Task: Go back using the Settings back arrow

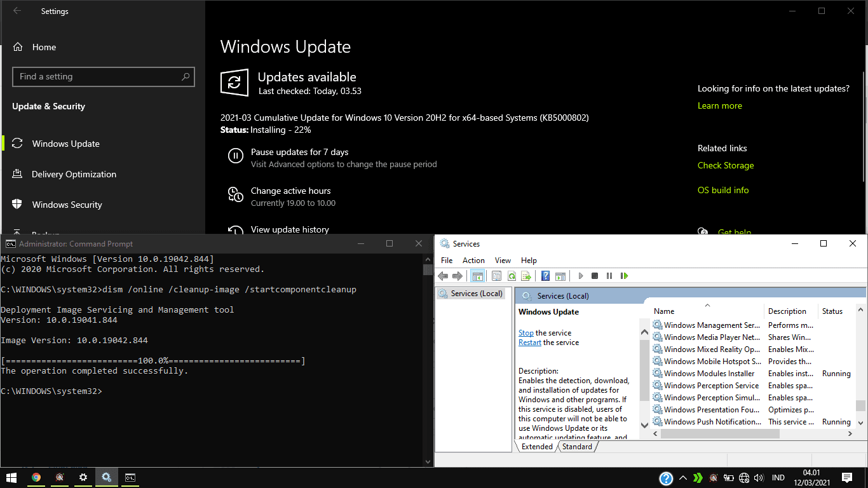Action: coord(17,11)
